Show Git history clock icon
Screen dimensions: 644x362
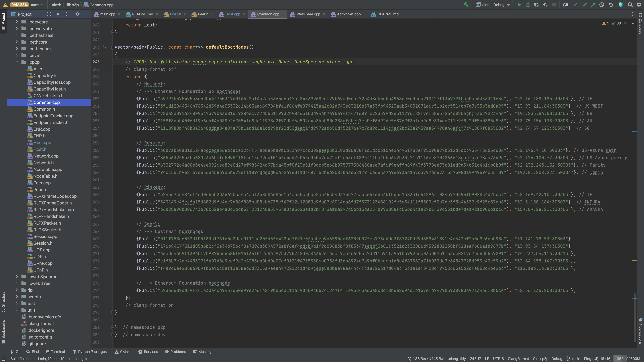(x=602, y=5)
